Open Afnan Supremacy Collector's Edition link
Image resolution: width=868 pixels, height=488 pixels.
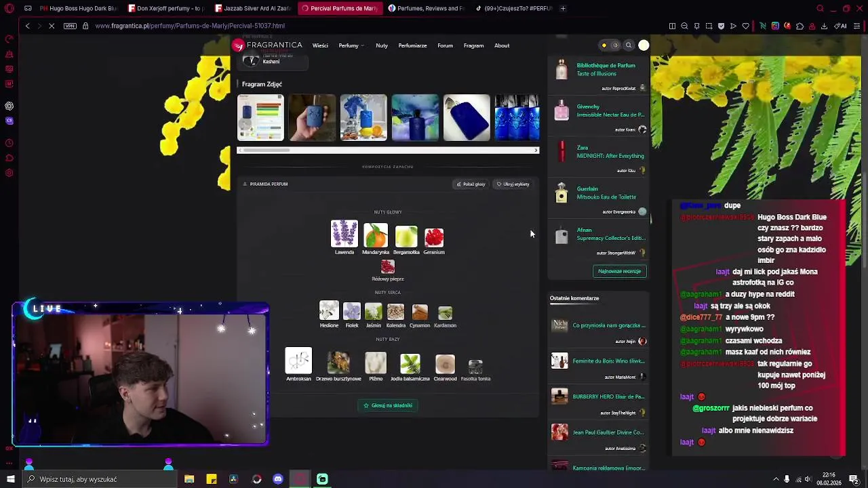tap(610, 235)
